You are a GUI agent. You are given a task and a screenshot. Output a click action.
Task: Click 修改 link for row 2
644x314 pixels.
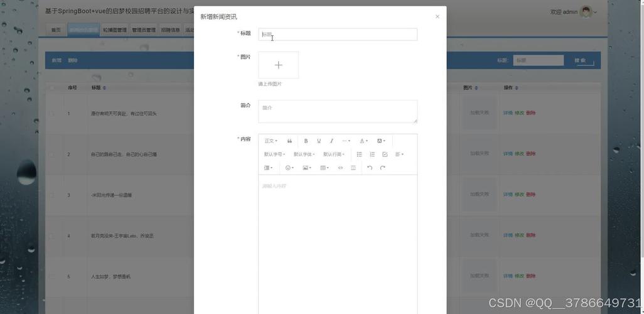519,153
